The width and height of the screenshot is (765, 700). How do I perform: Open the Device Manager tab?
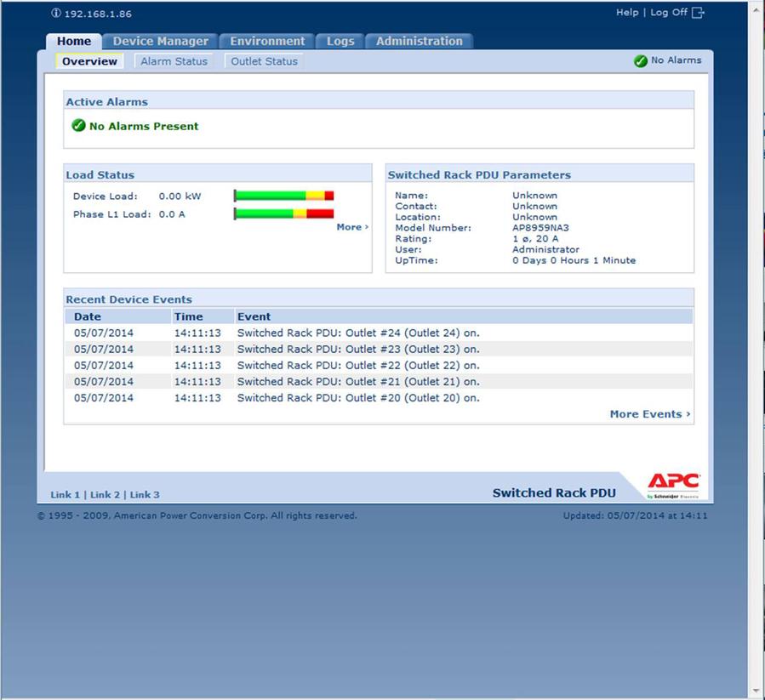160,41
